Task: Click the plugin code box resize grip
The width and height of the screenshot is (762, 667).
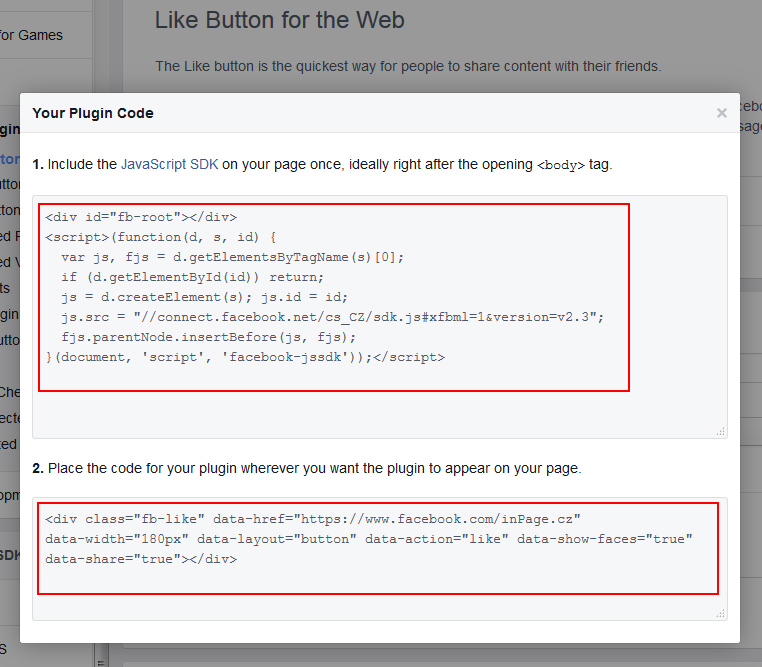Action: click(720, 613)
